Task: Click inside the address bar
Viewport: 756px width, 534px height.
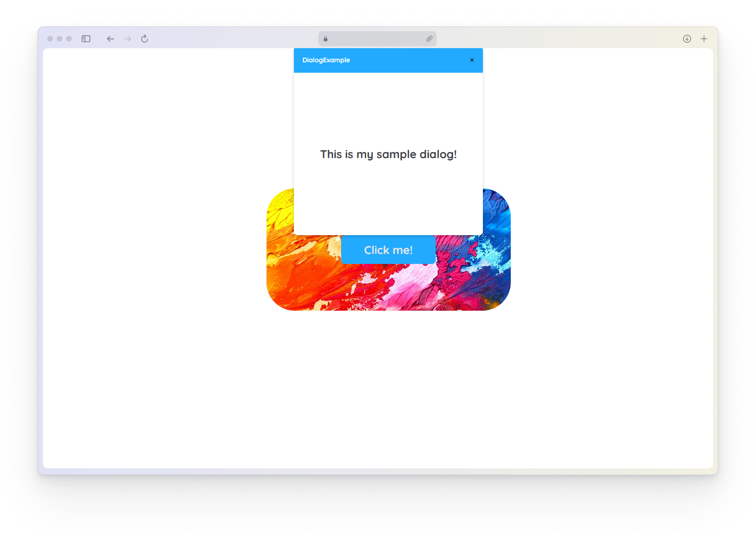Action: coord(377,39)
